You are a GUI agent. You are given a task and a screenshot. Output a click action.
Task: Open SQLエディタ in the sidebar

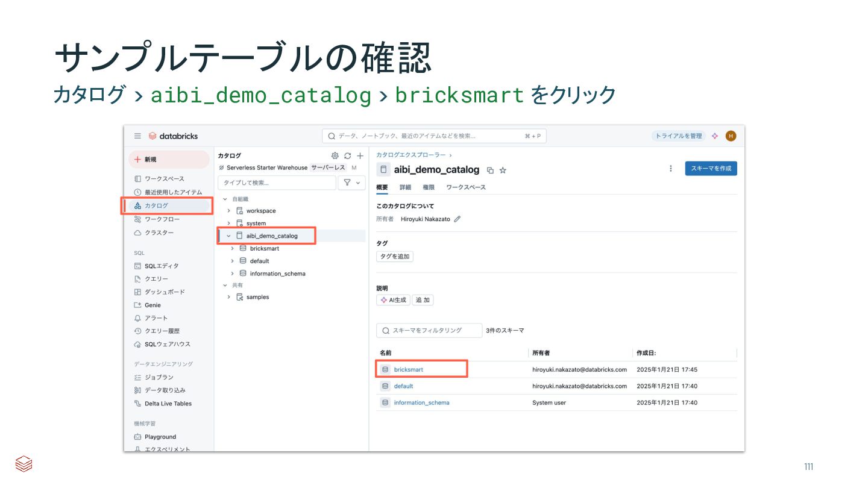[161, 266]
